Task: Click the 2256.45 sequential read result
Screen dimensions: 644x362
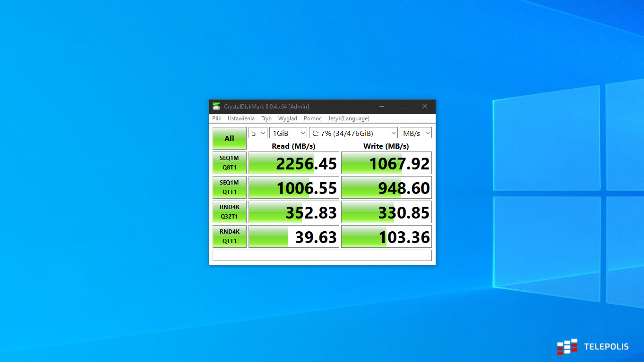Action: [294, 163]
